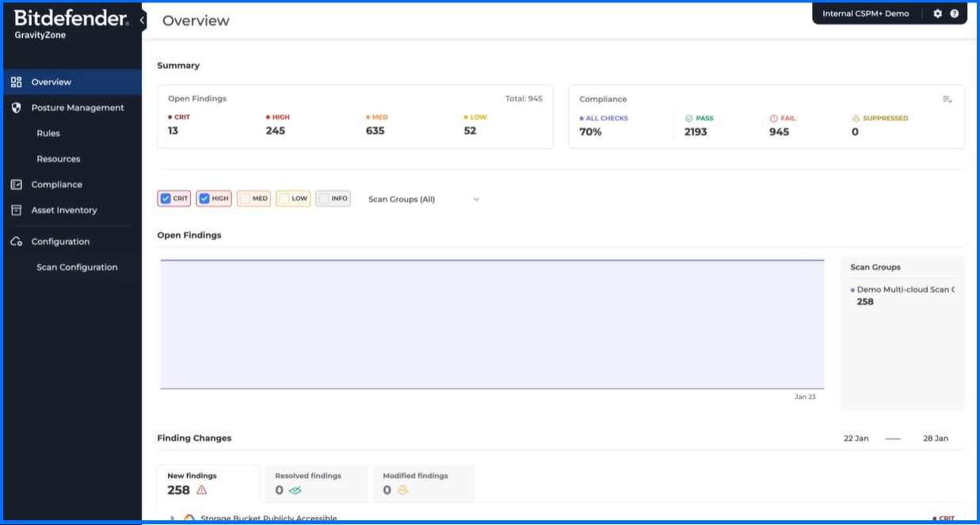
Task: Click the HIGH open findings count 245
Action: [x=275, y=131]
